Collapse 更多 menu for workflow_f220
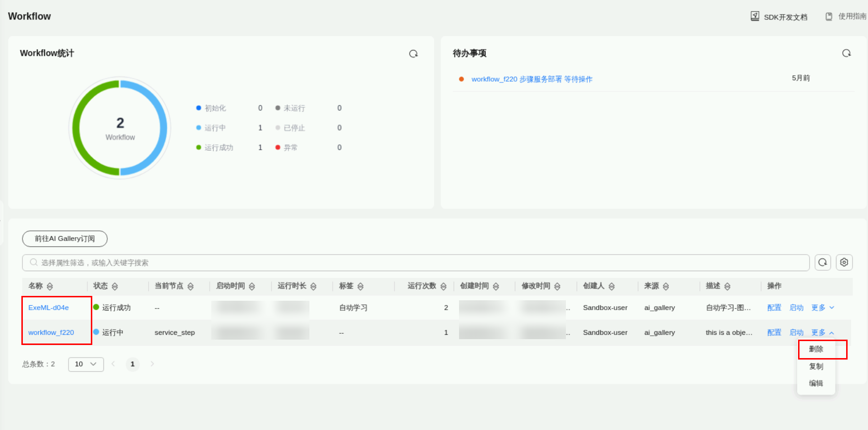868x430 pixels. tap(823, 332)
